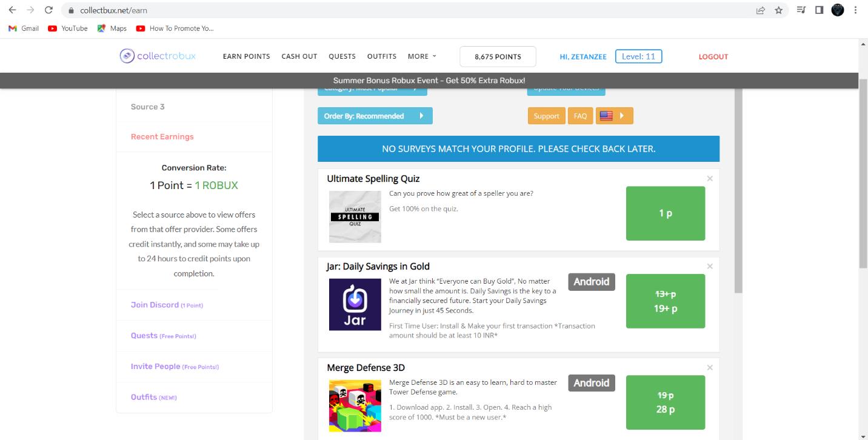Click the site lock icon in the address bar

click(72, 10)
